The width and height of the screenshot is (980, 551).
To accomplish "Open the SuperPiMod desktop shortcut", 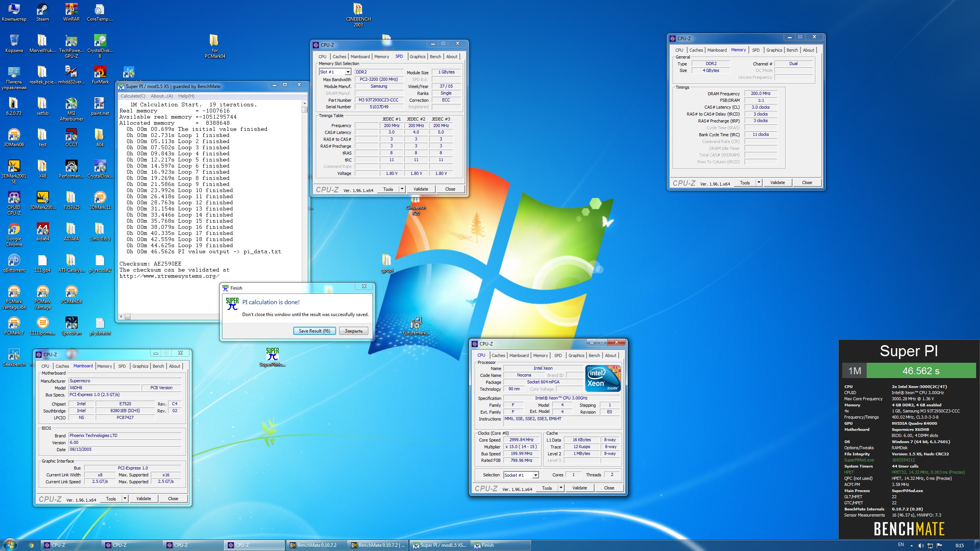I will [272, 357].
